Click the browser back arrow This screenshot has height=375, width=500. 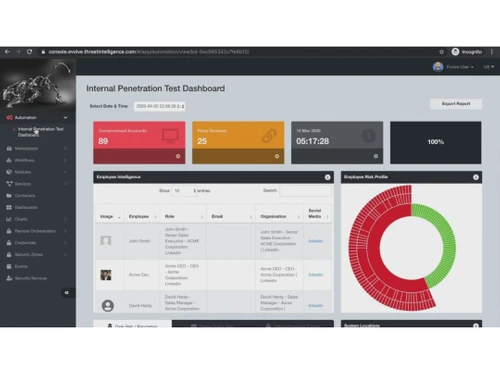pyautogui.click(x=7, y=52)
